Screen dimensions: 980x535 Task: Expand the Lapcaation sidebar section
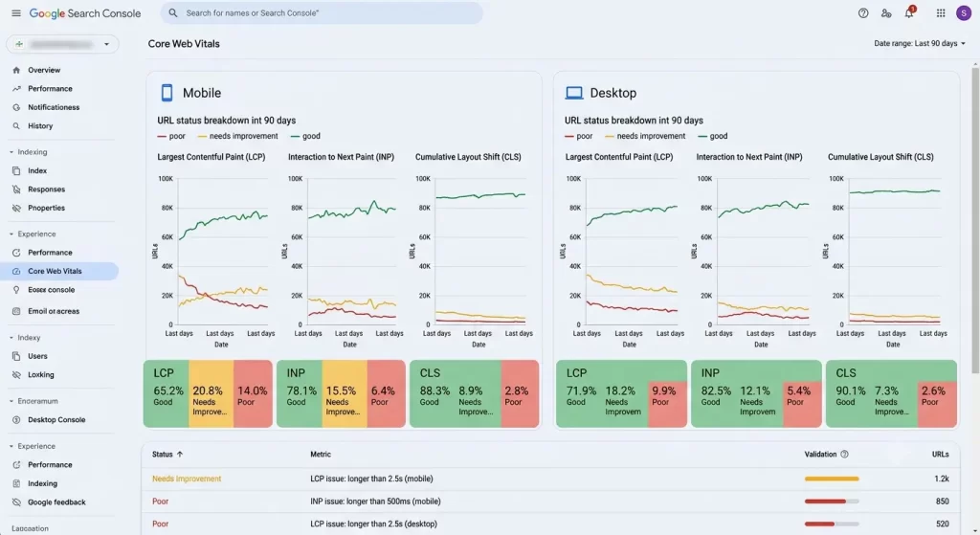pyautogui.click(x=30, y=528)
